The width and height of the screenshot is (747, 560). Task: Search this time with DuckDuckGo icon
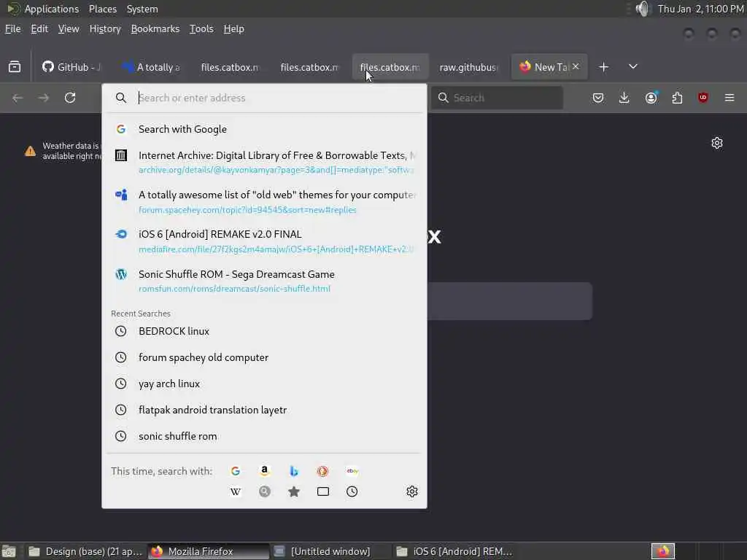322,471
